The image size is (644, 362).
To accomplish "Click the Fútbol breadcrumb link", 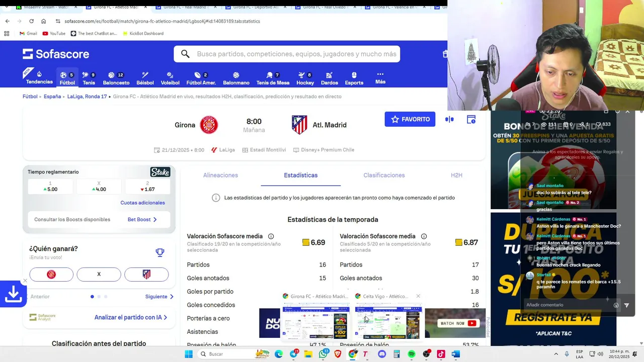I will coord(30,97).
